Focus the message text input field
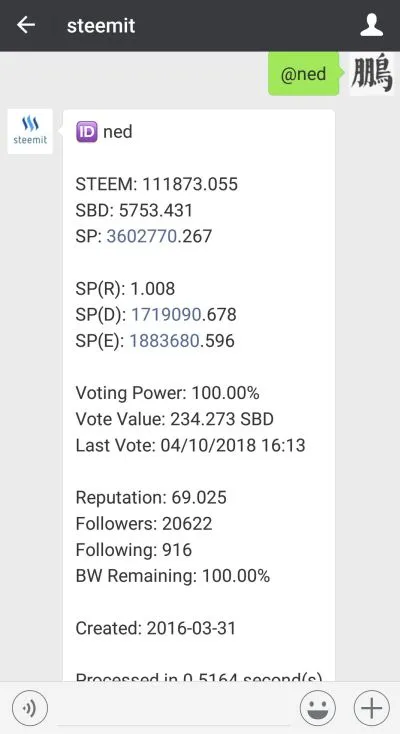The height and width of the screenshot is (734, 400). coord(173,708)
